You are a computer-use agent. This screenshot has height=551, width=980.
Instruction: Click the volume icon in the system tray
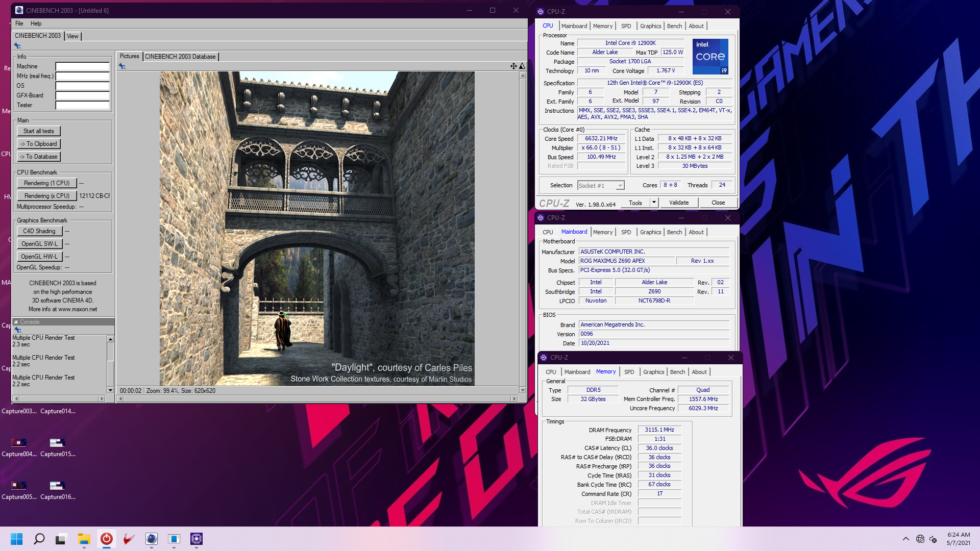tap(933, 539)
